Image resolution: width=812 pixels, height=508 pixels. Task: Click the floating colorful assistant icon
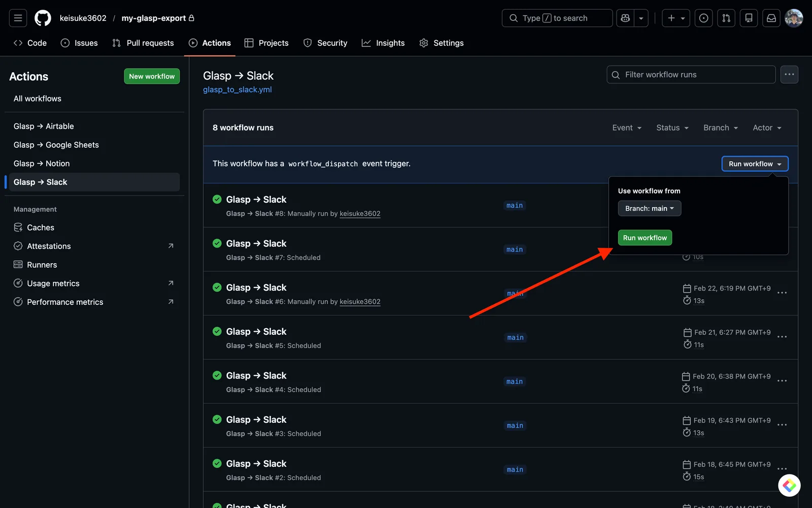(x=789, y=486)
